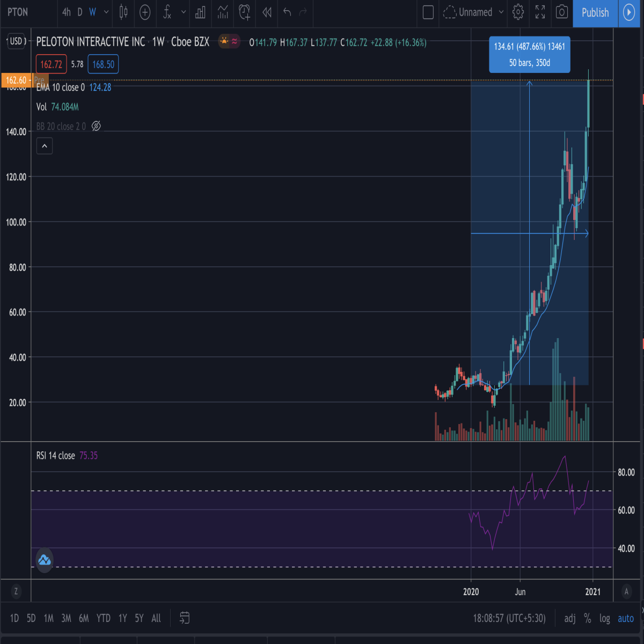Set range to 1D
644x644 pixels.
[14, 618]
